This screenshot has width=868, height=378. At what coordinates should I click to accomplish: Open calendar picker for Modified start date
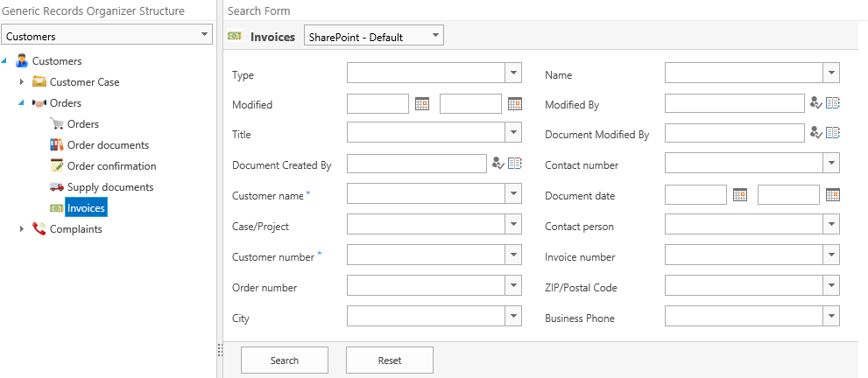coord(422,104)
